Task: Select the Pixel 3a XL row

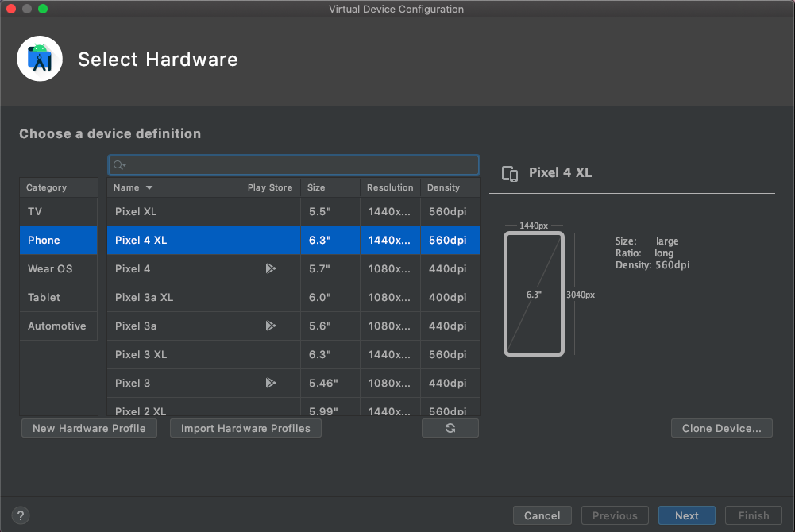Action: pos(175,297)
